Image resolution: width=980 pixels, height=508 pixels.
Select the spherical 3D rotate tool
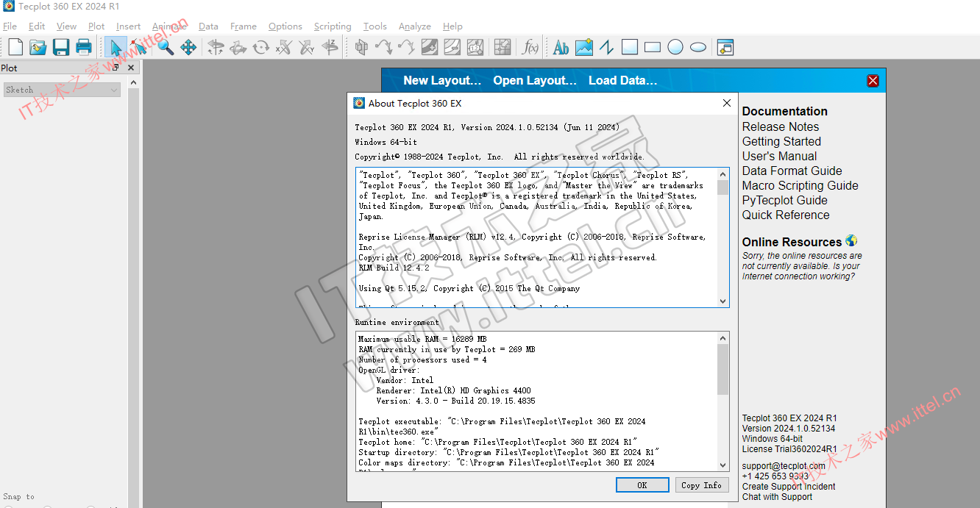coord(216,48)
